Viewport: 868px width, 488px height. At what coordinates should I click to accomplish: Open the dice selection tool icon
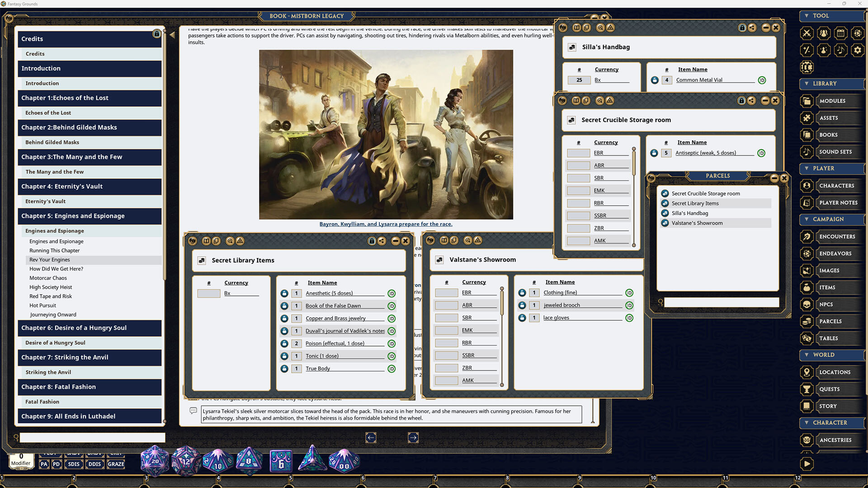pyautogui.click(x=858, y=33)
